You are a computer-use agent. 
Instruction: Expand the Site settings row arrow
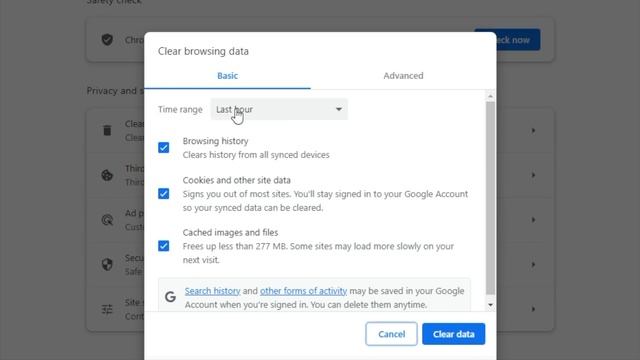(533, 309)
